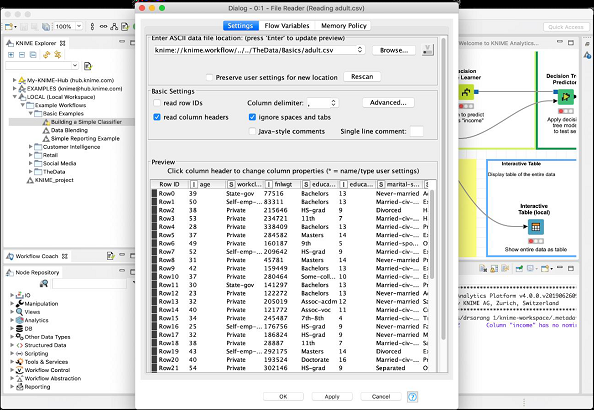Select the TheData folder in Explorer

tap(54, 172)
